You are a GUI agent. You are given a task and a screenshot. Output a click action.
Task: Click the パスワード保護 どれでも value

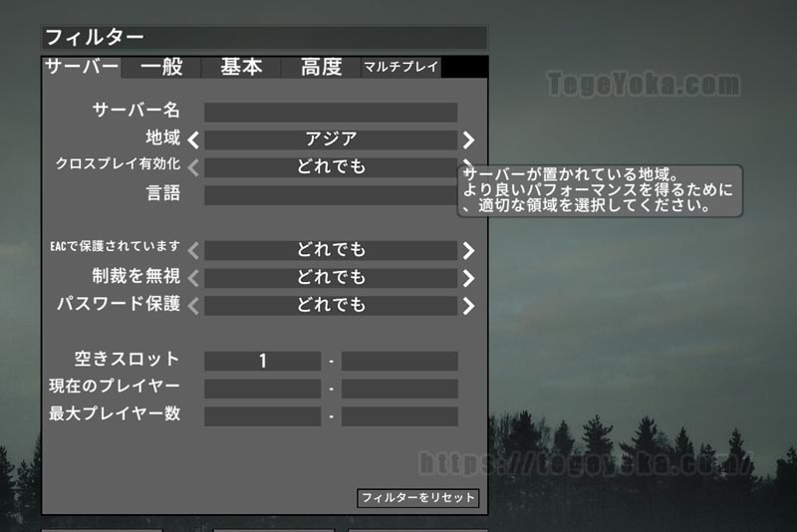[x=331, y=306]
